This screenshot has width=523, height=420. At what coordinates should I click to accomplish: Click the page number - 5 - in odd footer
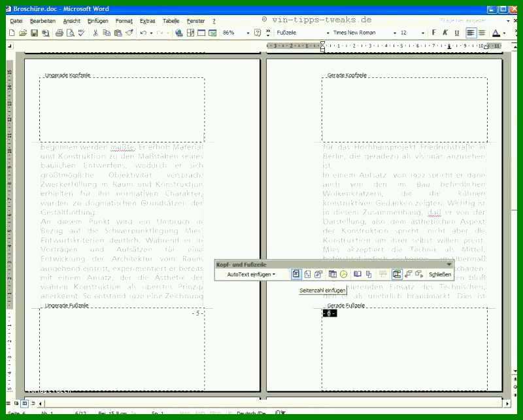click(x=197, y=313)
